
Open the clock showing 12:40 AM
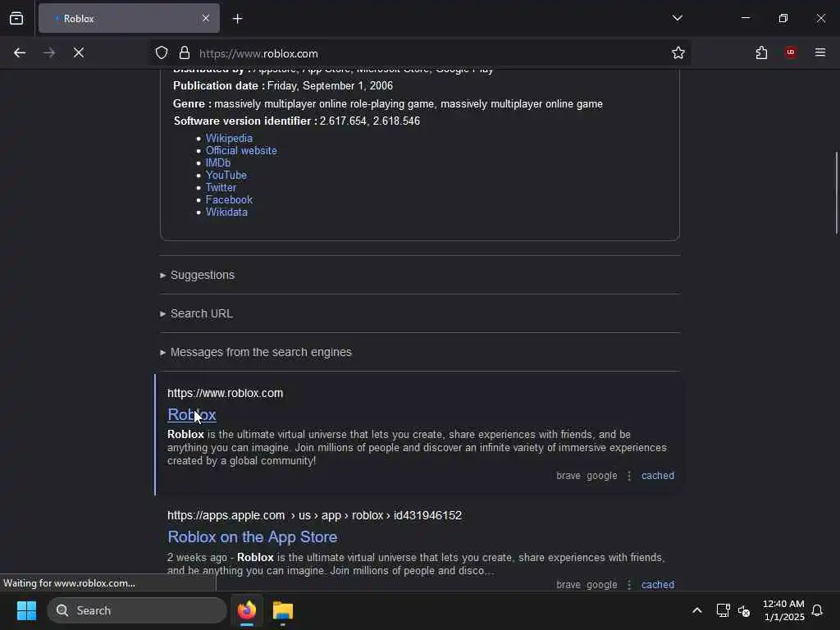coord(783,610)
